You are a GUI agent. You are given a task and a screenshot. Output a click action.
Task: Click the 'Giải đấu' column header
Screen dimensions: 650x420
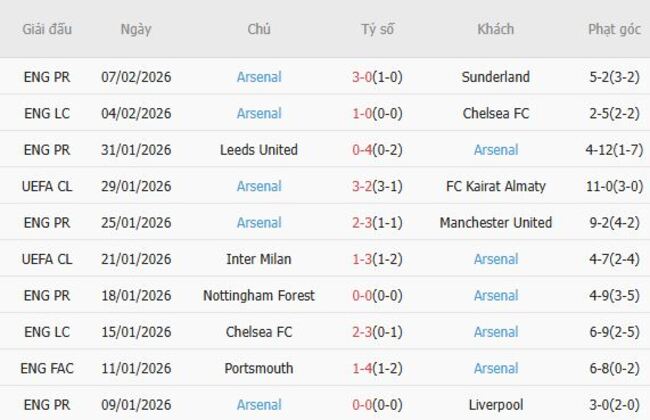47,29
